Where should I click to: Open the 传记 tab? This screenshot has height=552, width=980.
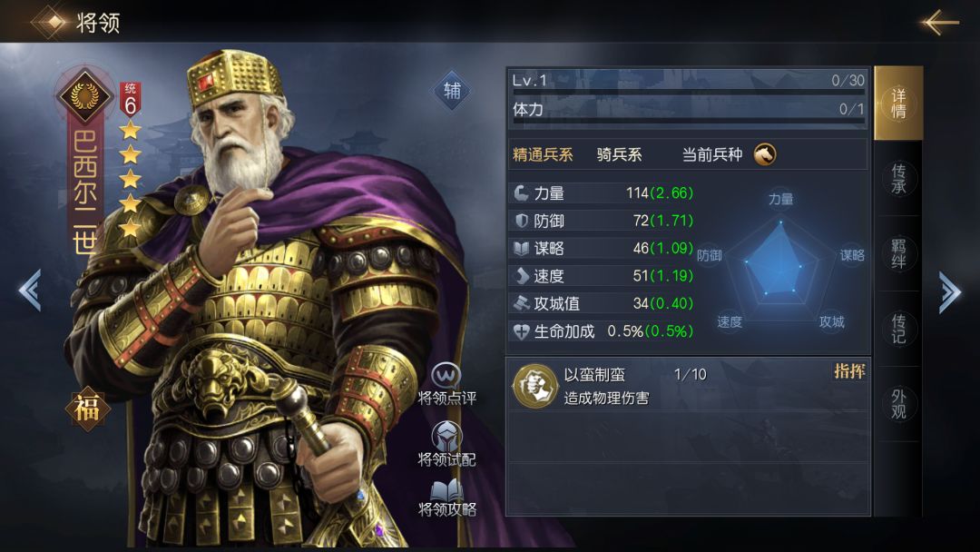point(898,329)
